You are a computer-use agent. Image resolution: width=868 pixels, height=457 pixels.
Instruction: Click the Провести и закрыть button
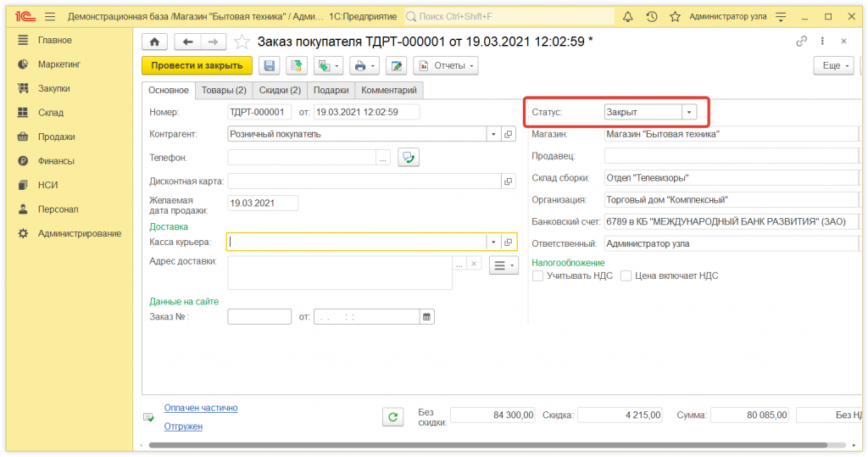pyautogui.click(x=197, y=65)
